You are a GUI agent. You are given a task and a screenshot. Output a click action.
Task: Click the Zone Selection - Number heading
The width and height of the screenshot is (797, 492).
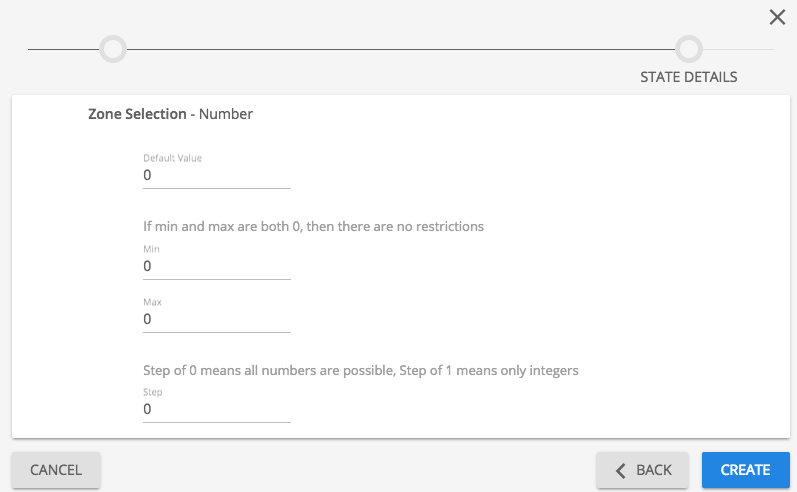tap(170, 114)
